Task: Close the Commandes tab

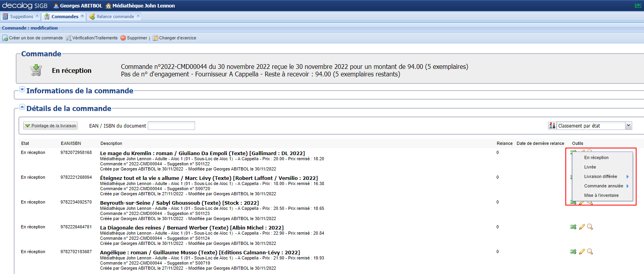Action: coord(82,16)
